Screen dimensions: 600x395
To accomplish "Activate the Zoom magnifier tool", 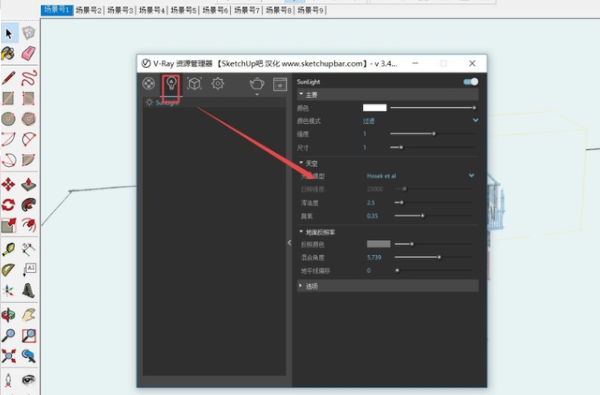I will [x=8, y=336].
